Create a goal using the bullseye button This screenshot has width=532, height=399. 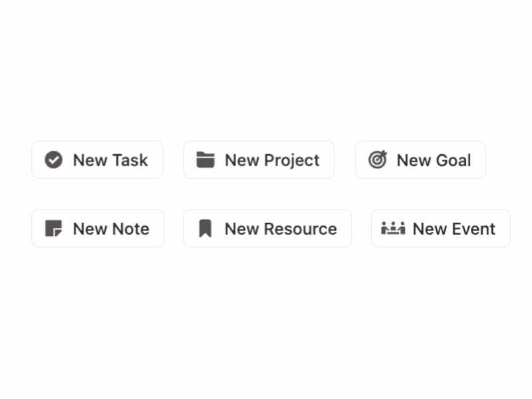pos(420,160)
